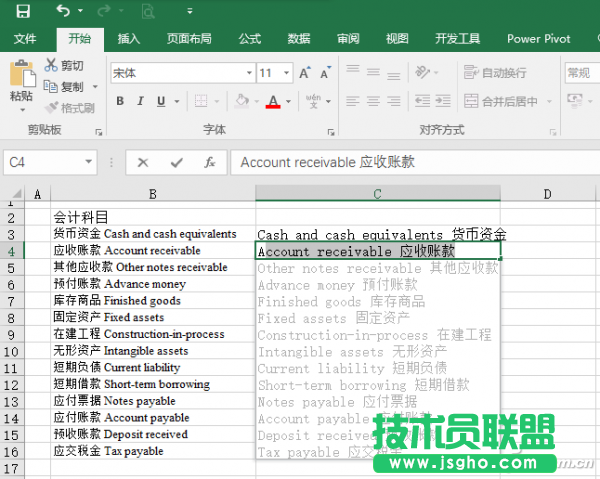Switch to the 插入 (Insert) ribbon tab
This screenshot has width=600, height=479.
coord(129,39)
